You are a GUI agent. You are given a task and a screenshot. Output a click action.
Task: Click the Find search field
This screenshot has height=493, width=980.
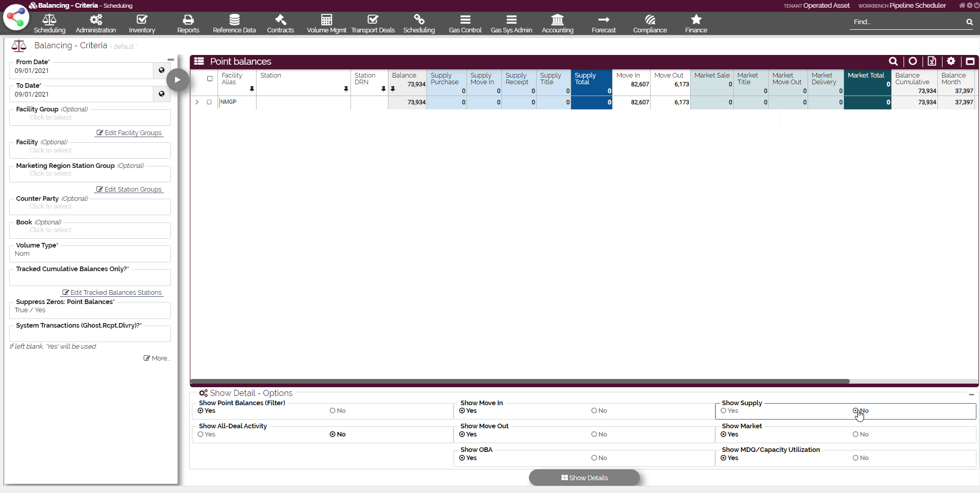[x=906, y=22]
